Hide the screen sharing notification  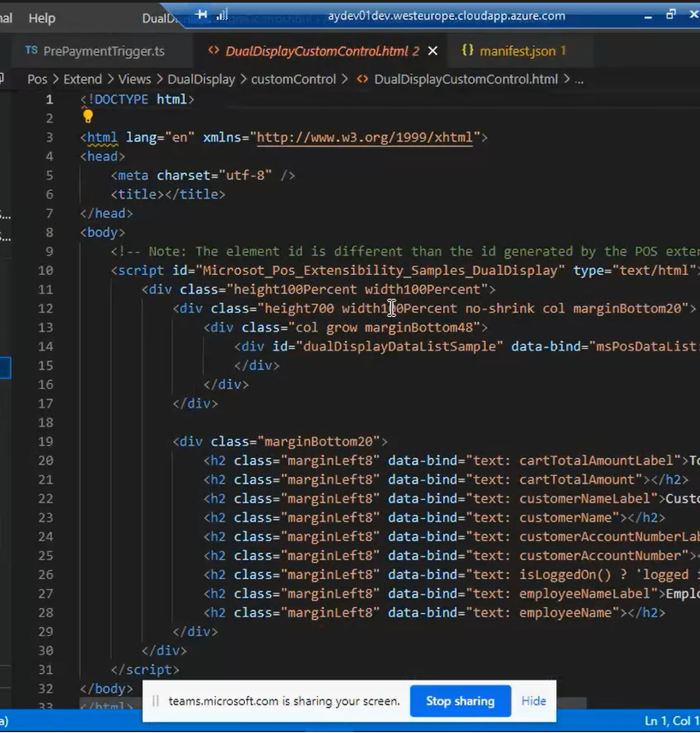534,700
